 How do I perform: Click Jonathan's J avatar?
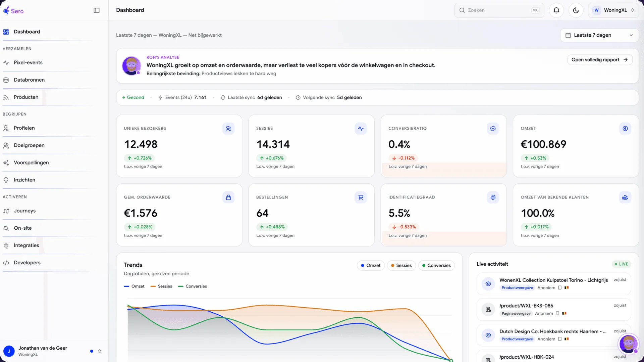tap(9, 351)
